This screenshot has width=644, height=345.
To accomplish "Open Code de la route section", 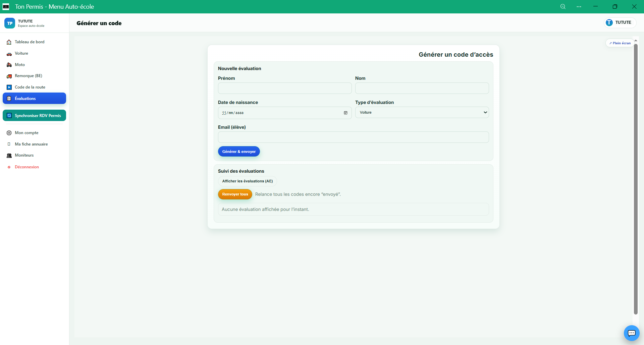I will [34, 87].
